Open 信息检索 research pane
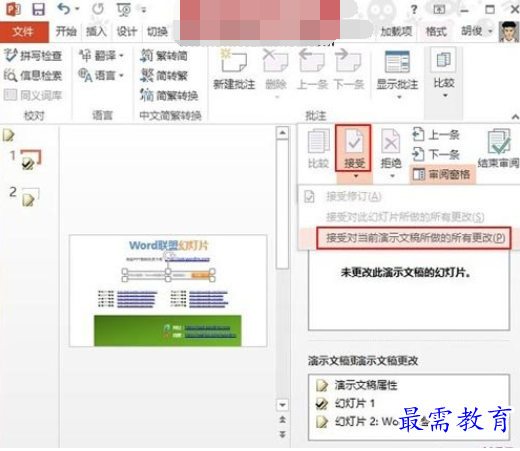 pyautogui.click(x=33, y=76)
